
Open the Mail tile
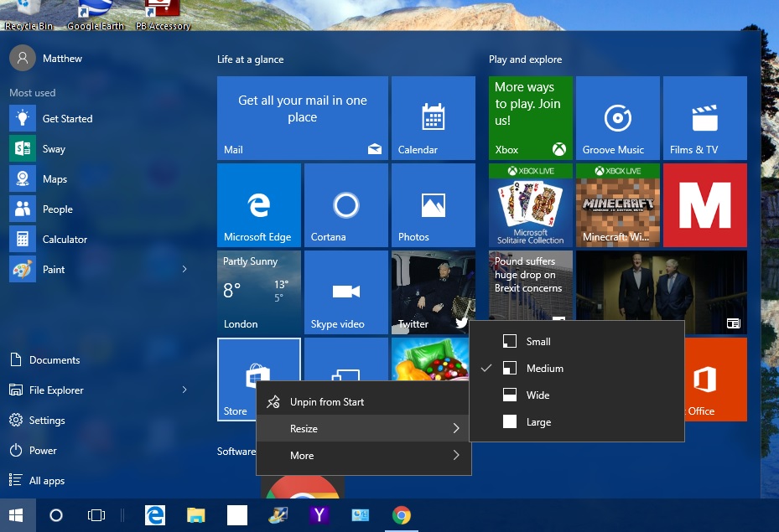point(302,117)
